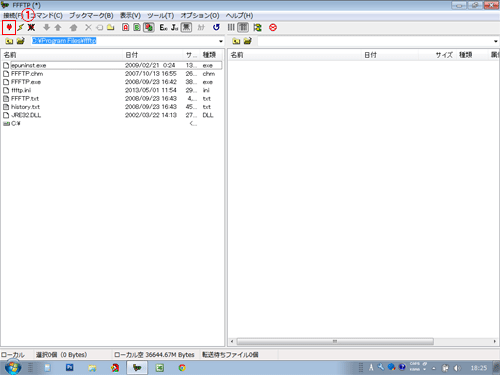Image resolution: width=500 pixels, height=375 pixels.
Task: Toggle JIS kanji code conversion
Action: tap(175, 27)
